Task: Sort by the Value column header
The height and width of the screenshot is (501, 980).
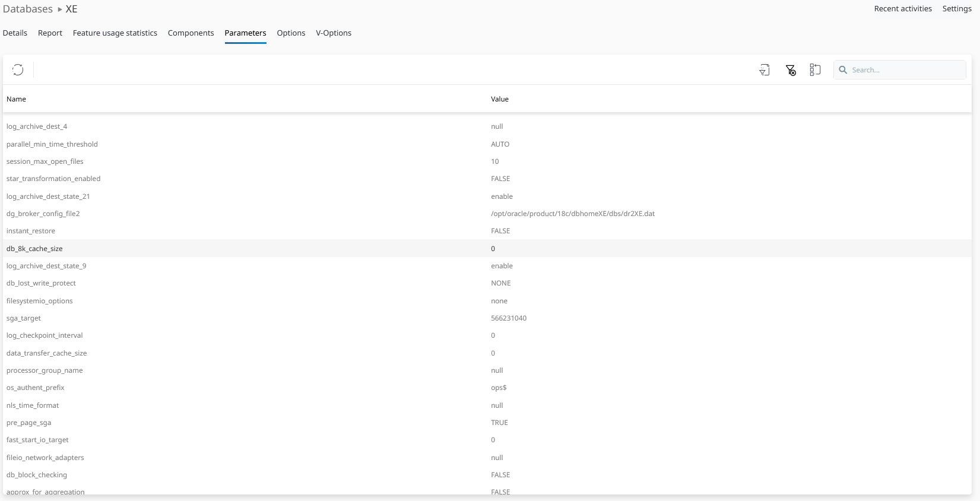Action: pos(500,99)
